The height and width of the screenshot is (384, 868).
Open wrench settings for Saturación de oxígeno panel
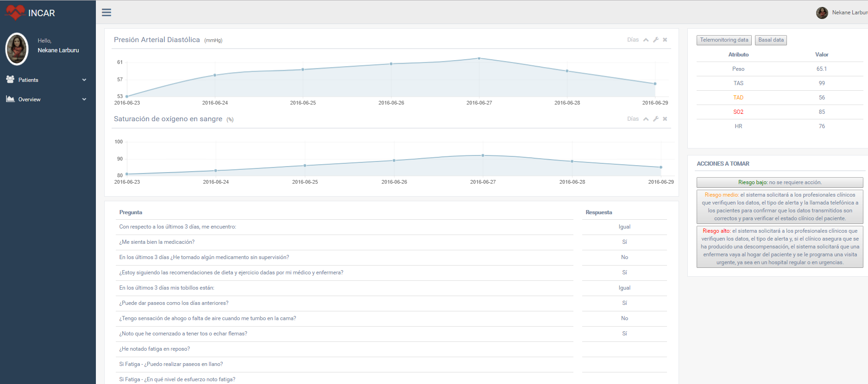(x=656, y=119)
